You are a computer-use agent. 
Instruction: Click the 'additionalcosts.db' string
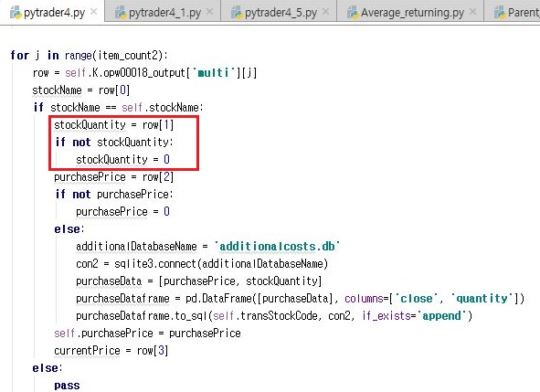coord(277,247)
